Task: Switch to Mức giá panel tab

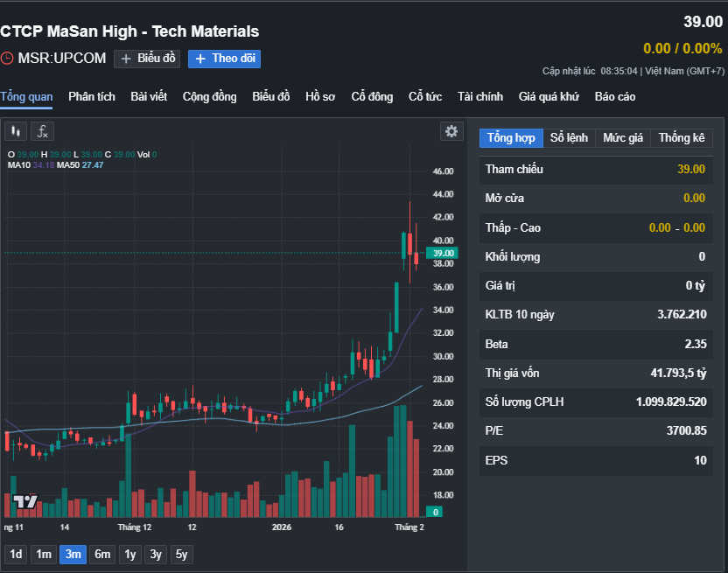Action: coord(623,138)
